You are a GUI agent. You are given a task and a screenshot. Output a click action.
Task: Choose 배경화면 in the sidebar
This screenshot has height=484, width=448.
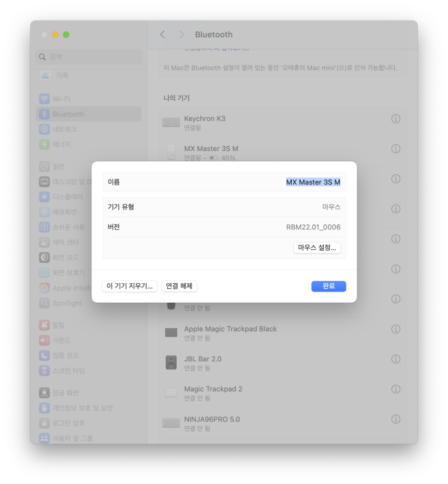tap(64, 212)
